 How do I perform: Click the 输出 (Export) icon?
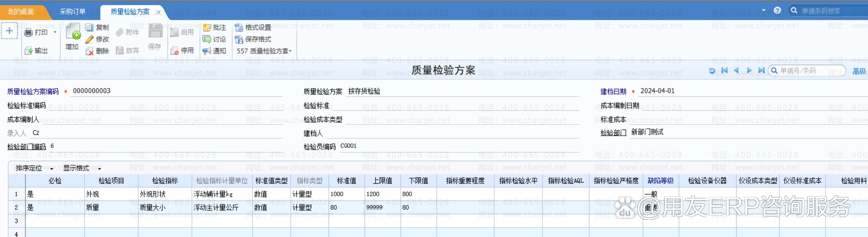[x=29, y=51]
